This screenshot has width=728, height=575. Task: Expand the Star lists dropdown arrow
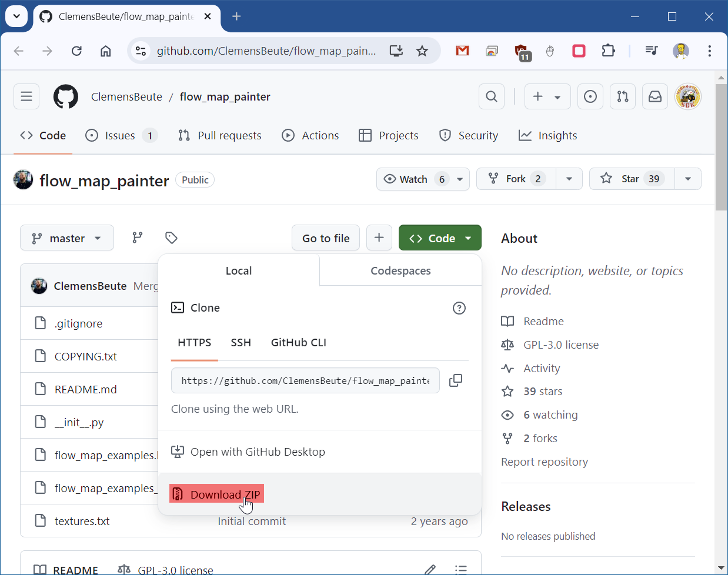click(688, 179)
